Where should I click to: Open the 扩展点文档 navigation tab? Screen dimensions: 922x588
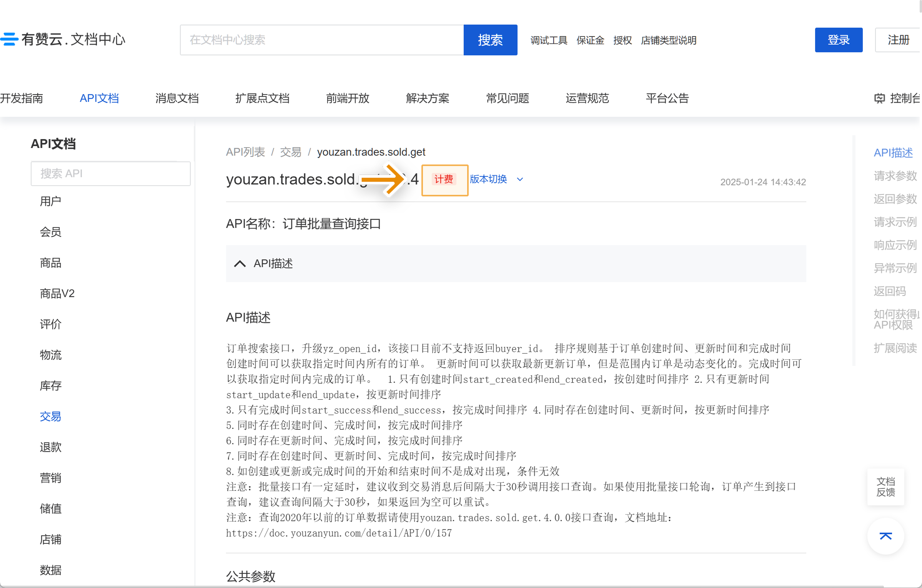tap(262, 98)
